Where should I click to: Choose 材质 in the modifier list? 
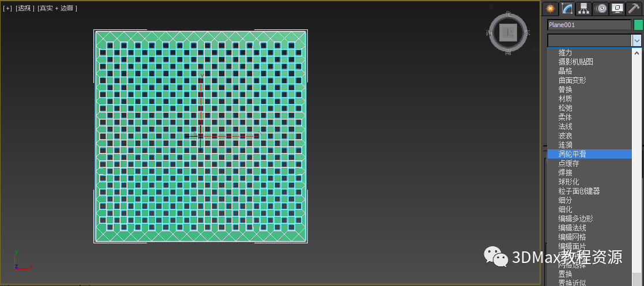point(589,99)
